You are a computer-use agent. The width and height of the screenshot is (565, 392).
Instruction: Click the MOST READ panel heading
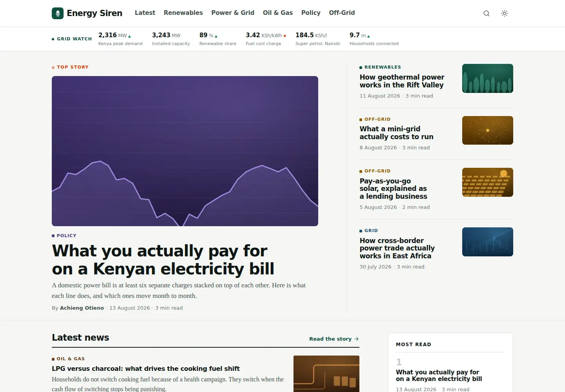click(414, 345)
